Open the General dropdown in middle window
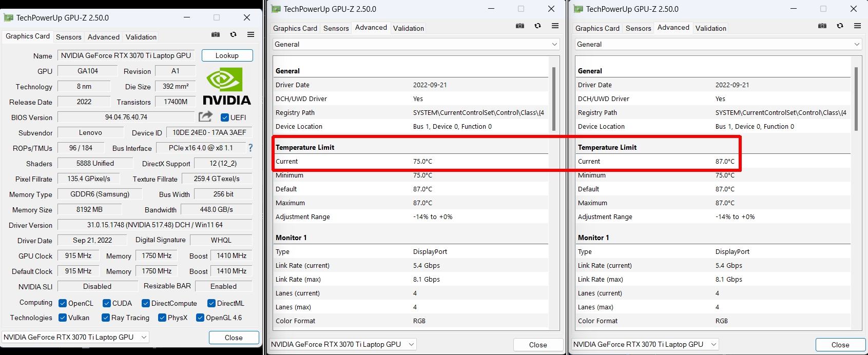 (x=416, y=44)
